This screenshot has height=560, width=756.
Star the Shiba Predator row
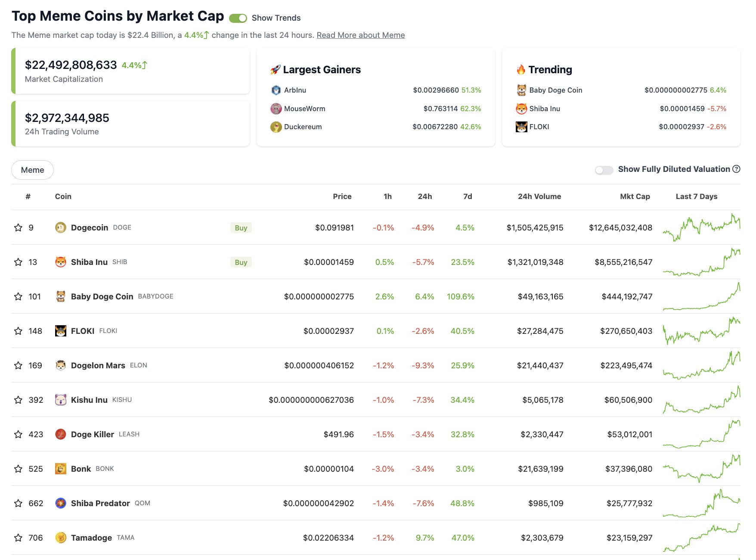(x=18, y=503)
